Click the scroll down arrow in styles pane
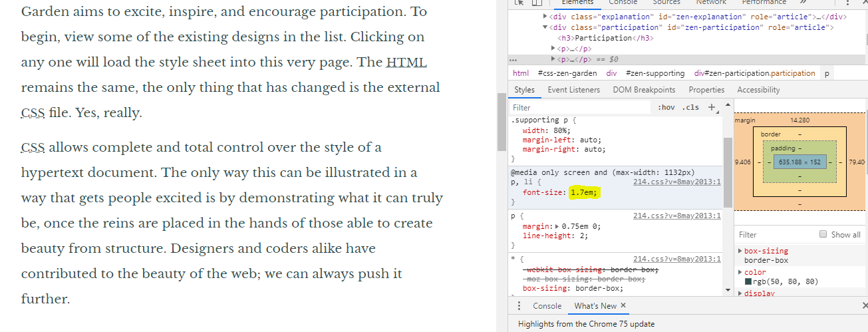Image resolution: width=868 pixels, height=332 pixels. (x=728, y=291)
